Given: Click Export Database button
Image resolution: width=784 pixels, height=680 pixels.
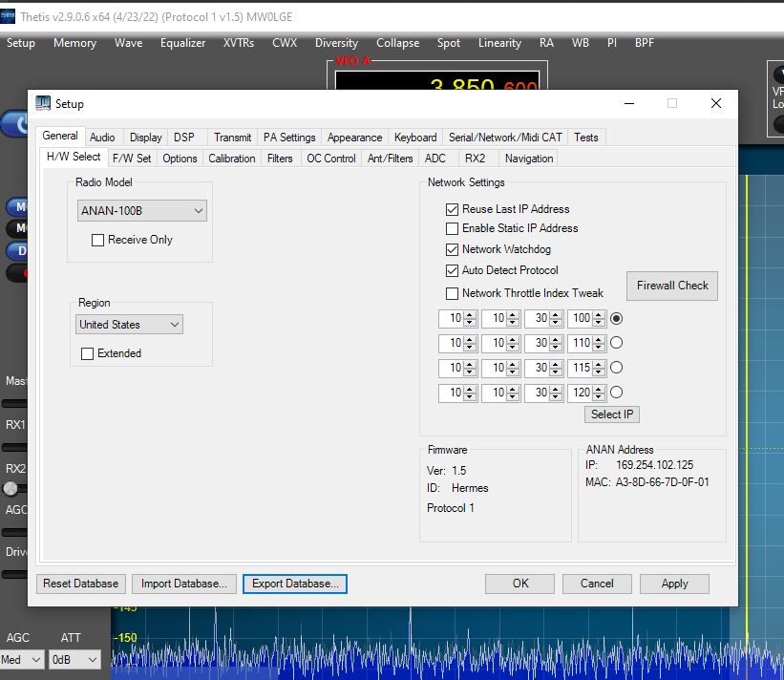Looking at the screenshot, I should click(295, 584).
